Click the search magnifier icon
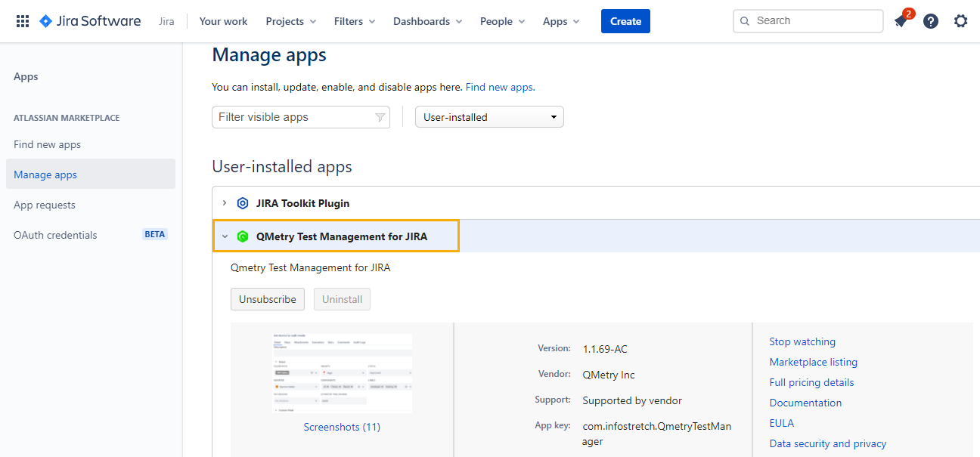The width and height of the screenshot is (980, 457). 743,20
